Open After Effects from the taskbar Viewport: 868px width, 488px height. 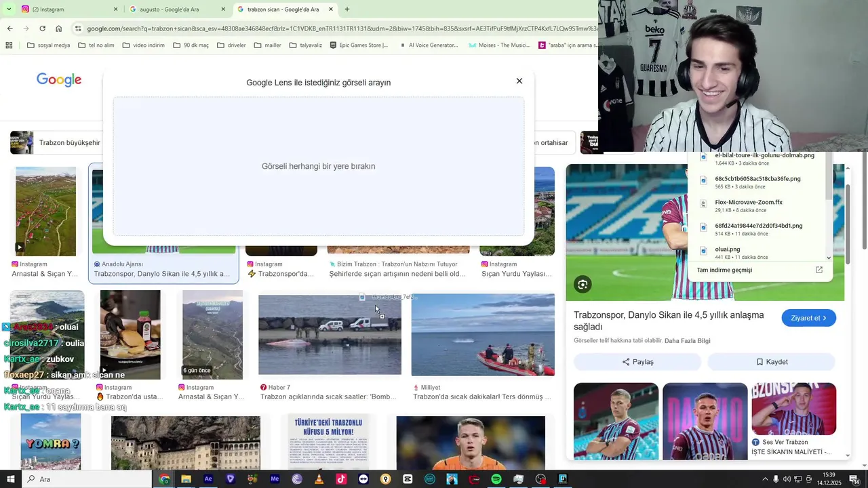(208, 479)
